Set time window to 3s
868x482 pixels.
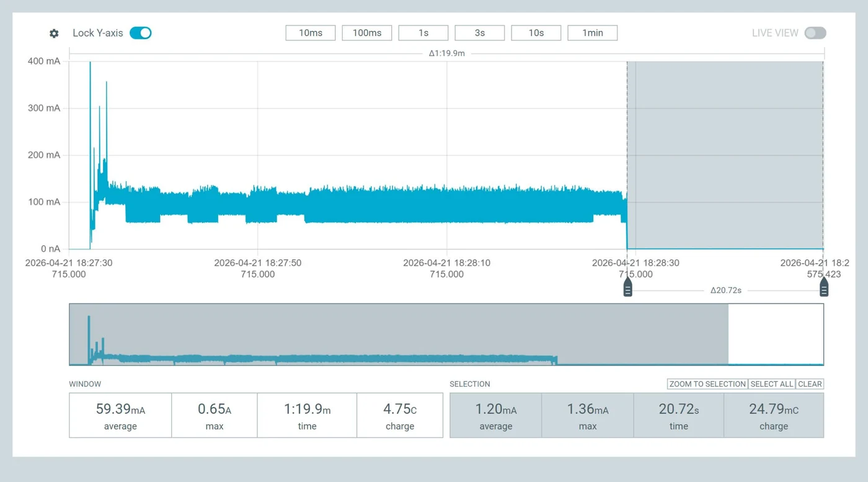pos(480,33)
